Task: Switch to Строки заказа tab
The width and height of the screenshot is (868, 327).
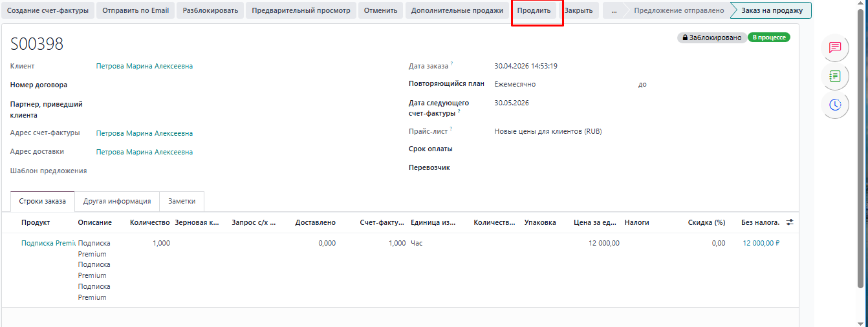Action: [x=43, y=201]
